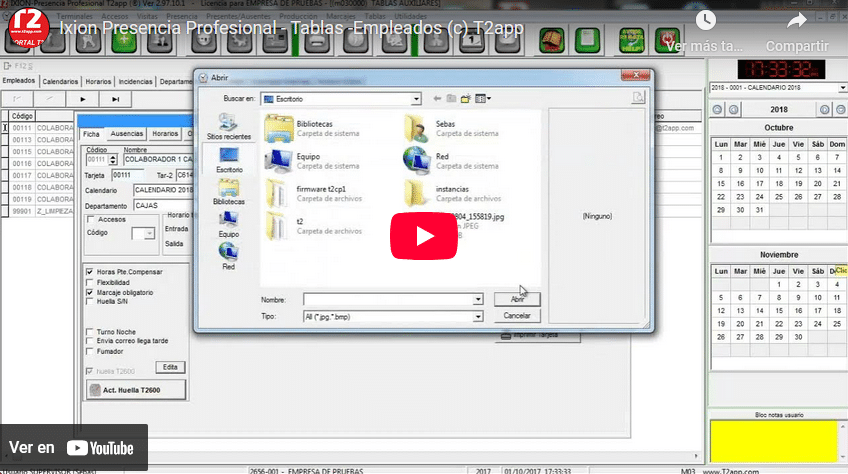Select Equipo in the places bar
Screen dimensions: 848x474
(x=229, y=225)
